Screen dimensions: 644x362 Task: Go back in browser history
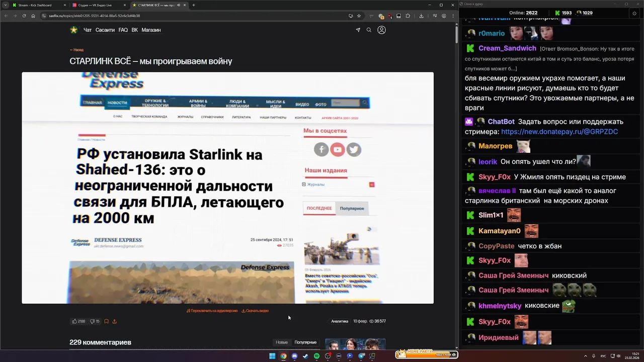tap(6, 16)
